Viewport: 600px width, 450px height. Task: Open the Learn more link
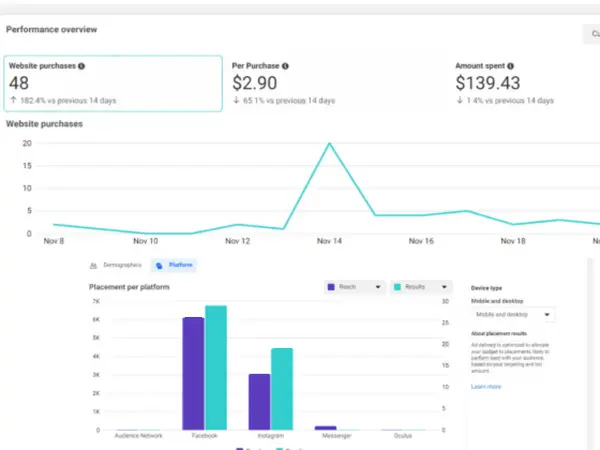point(486,386)
